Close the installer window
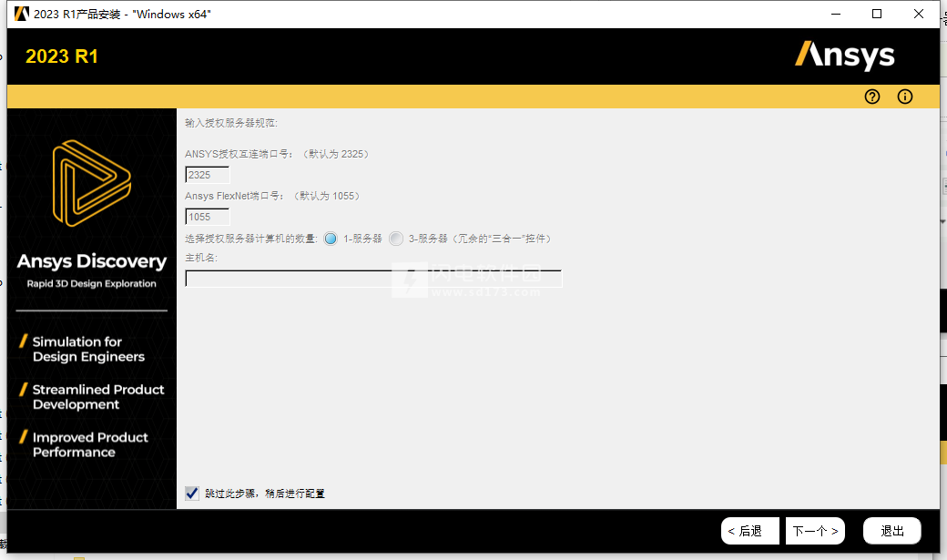947x560 pixels. click(919, 14)
